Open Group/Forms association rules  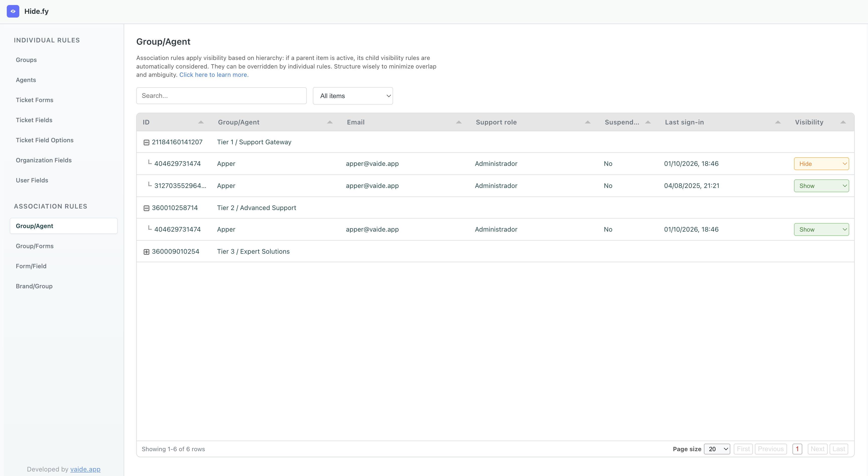click(35, 246)
